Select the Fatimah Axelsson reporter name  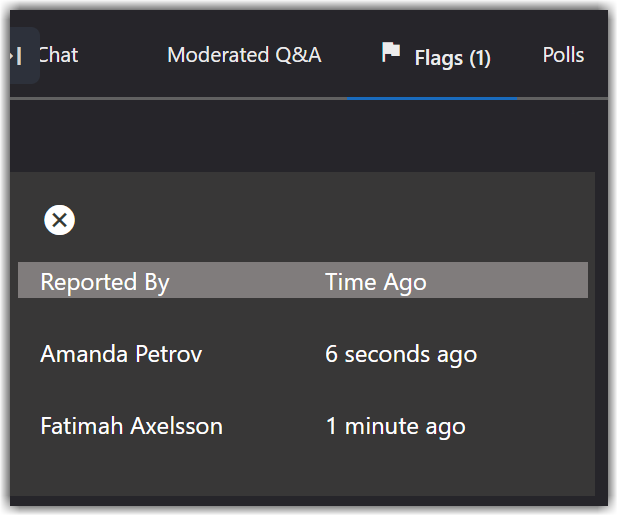tap(132, 426)
